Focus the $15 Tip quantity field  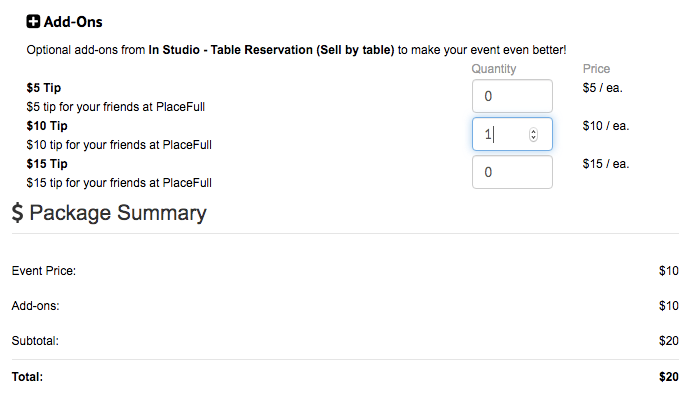point(512,172)
